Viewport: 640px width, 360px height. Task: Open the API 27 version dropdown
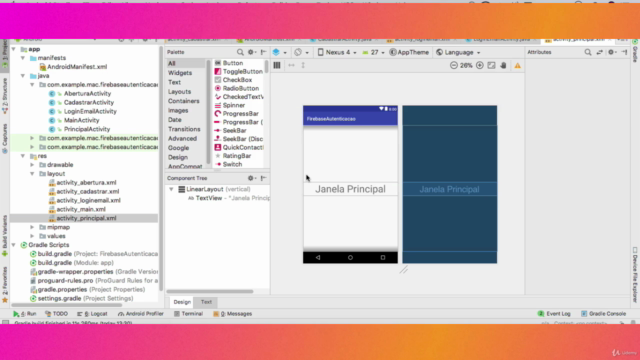coord(373,52)
